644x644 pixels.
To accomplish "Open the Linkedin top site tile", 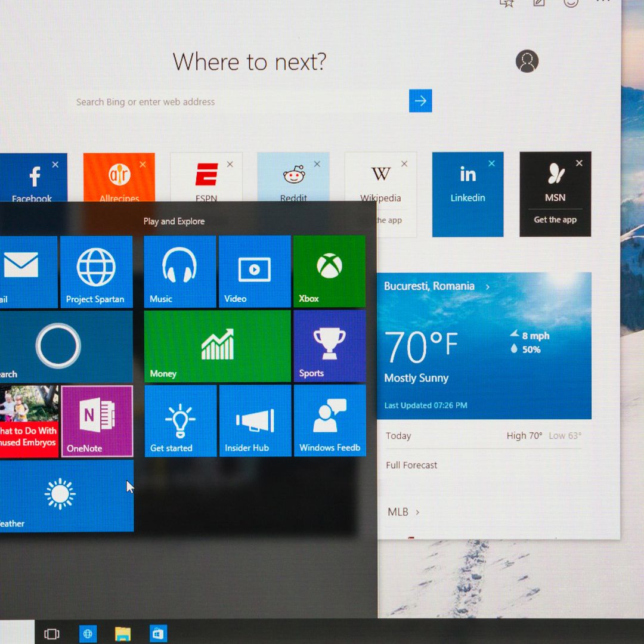I will point(468,194).
